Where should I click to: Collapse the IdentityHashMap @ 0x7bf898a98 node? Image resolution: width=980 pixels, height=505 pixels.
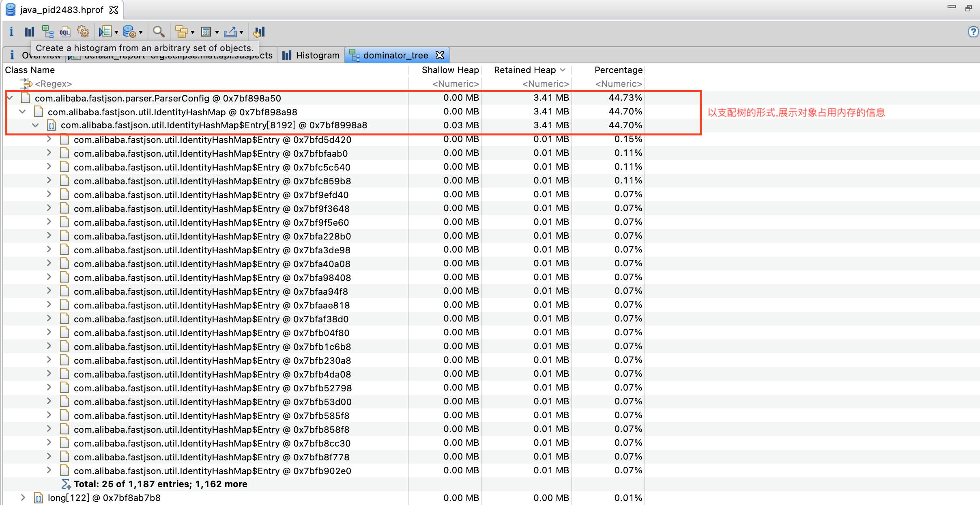23,112
